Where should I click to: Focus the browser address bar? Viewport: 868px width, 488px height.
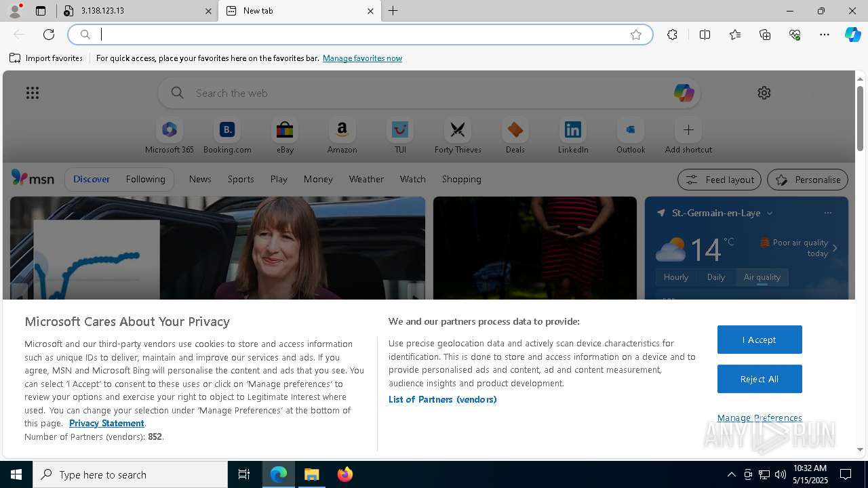click(x=359, y=35)
